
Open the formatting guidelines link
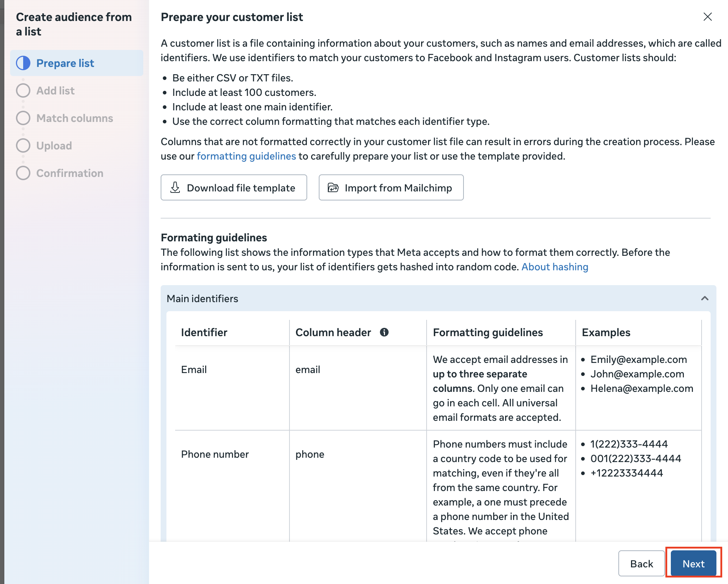tap(246, 156)
